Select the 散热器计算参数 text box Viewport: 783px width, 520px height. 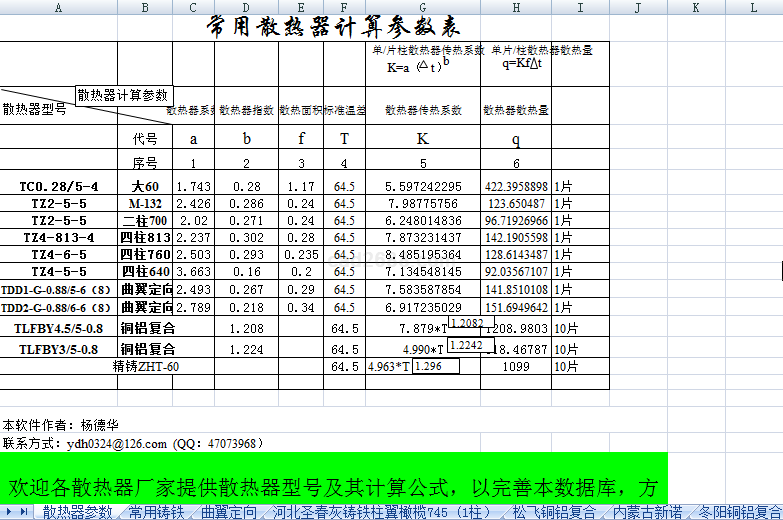[x=124, y=96]
